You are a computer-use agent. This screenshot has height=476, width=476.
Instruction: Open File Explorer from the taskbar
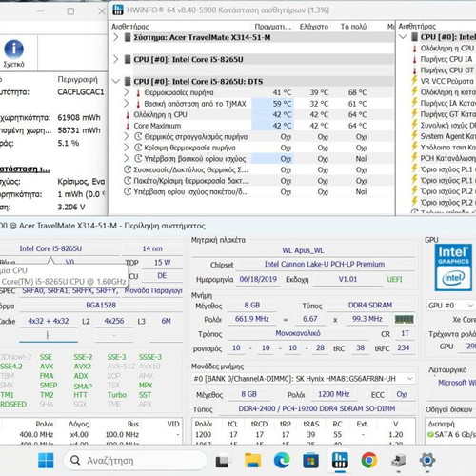pos(252,460)
